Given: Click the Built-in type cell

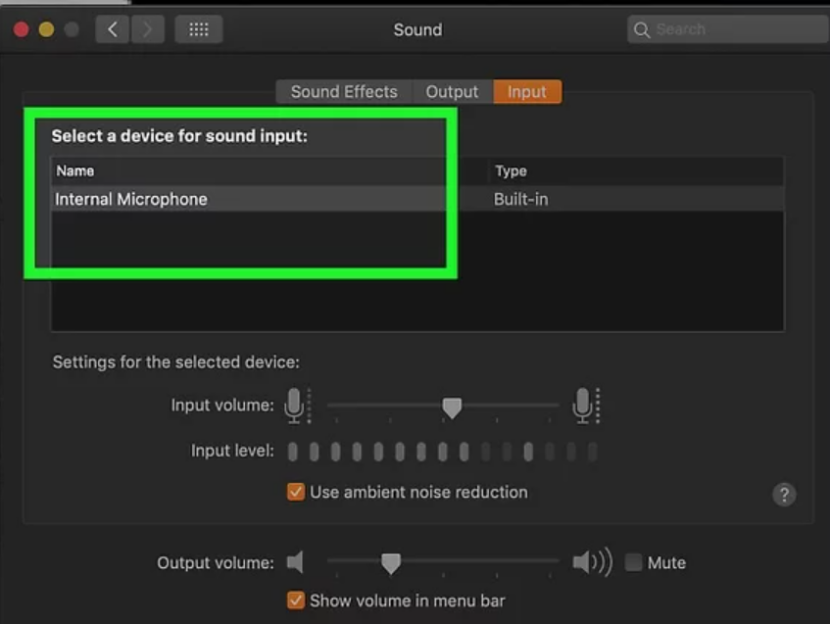Looking at the screenshot, I should point(521,199).
